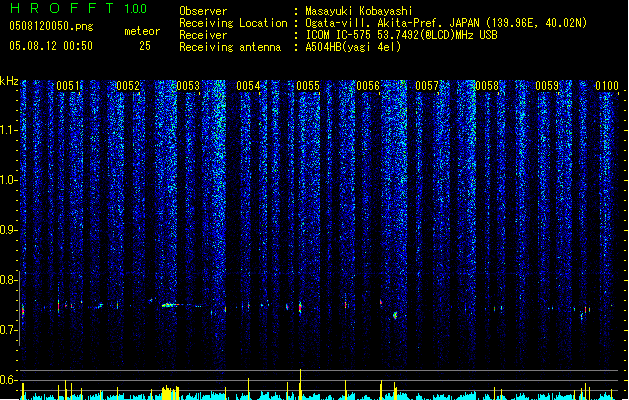The image size is (629, 400).
Task: Click observer name Masayuki Kobayashi
Action: pyautogui.click(x=359, y=11)
